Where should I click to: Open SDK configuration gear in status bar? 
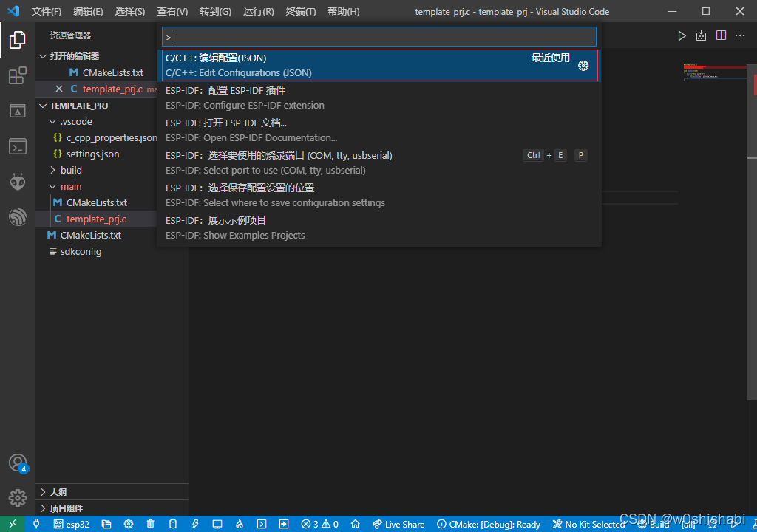(129, 524)
